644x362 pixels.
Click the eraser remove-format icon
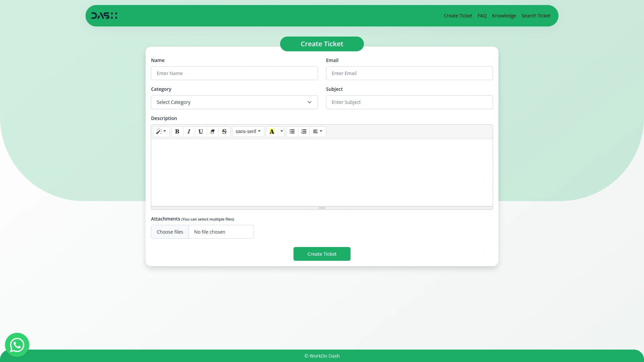click(212, 131)
